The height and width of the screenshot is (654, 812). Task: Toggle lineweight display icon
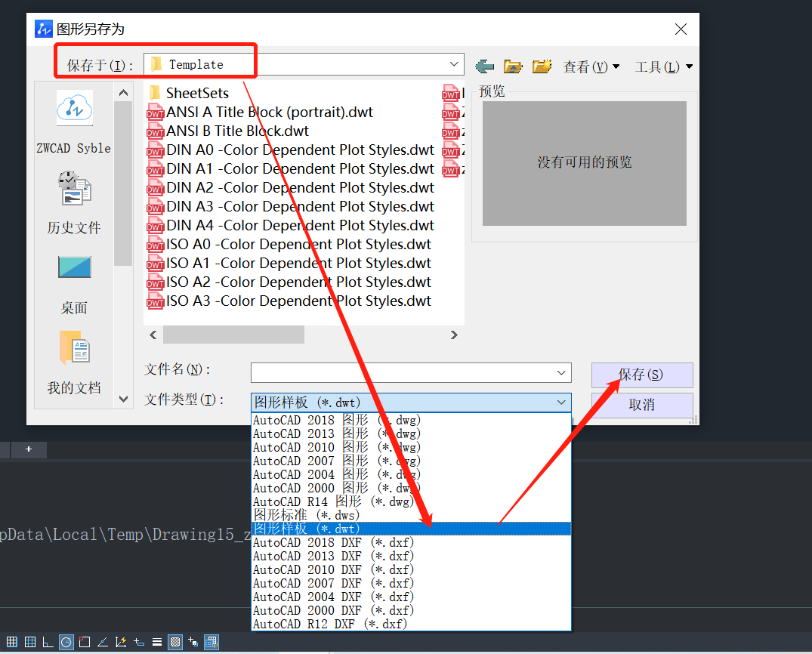coord(157,642)
